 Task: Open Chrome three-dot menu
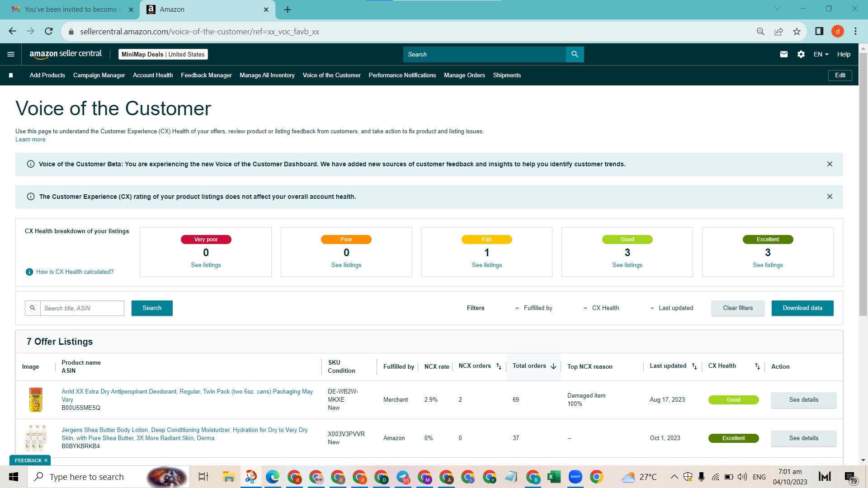point(855,31)
